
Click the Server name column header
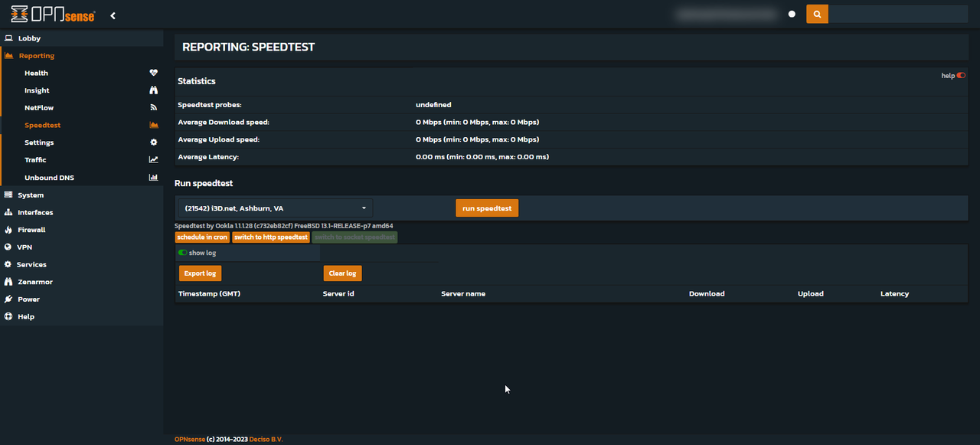click(463, 293)
